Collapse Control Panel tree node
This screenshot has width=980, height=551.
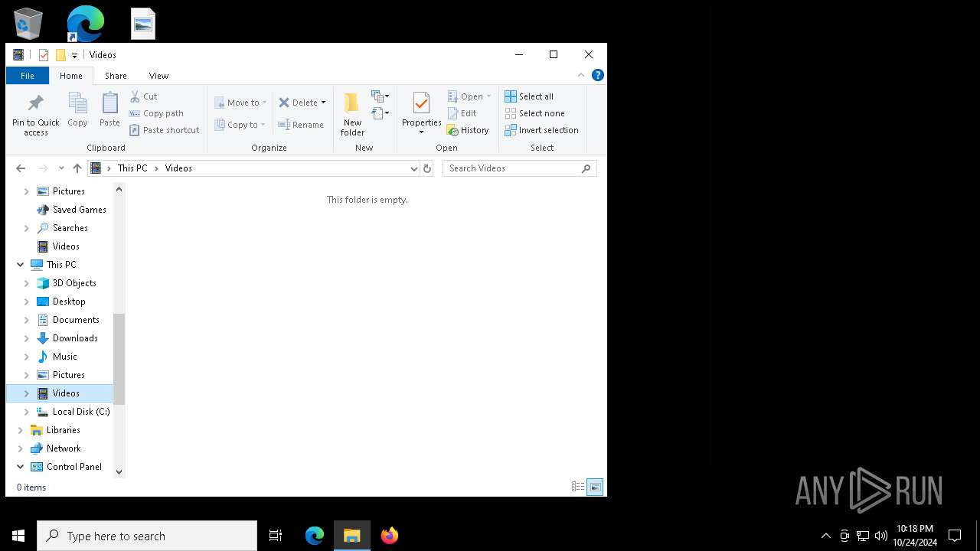coord(20,467)
